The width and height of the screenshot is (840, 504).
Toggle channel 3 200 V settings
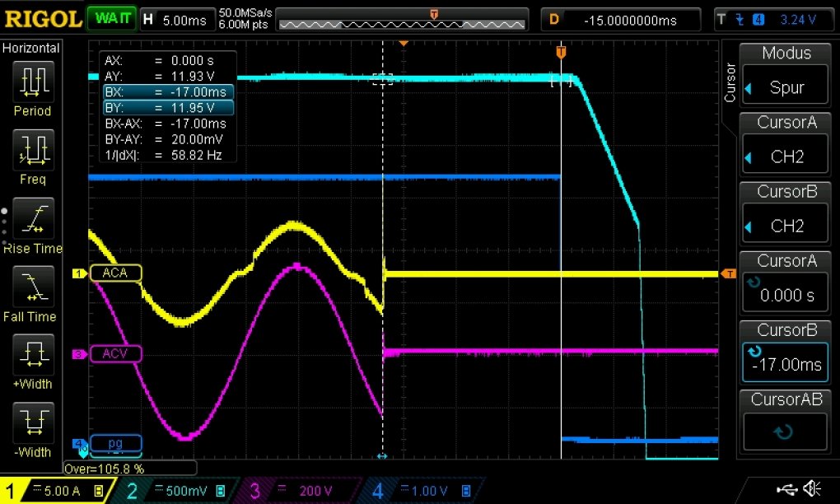(300, 490)
